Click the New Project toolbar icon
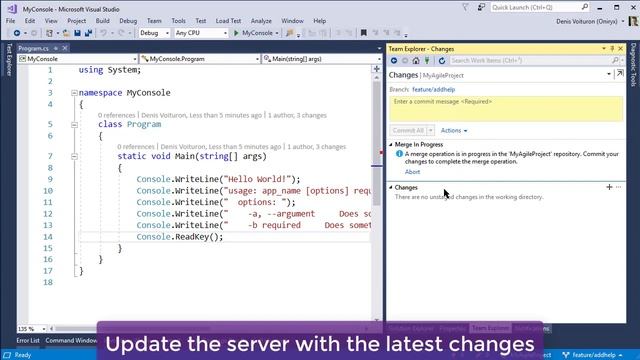The width and height of the screenshot is (640, 360). (49, 33)
